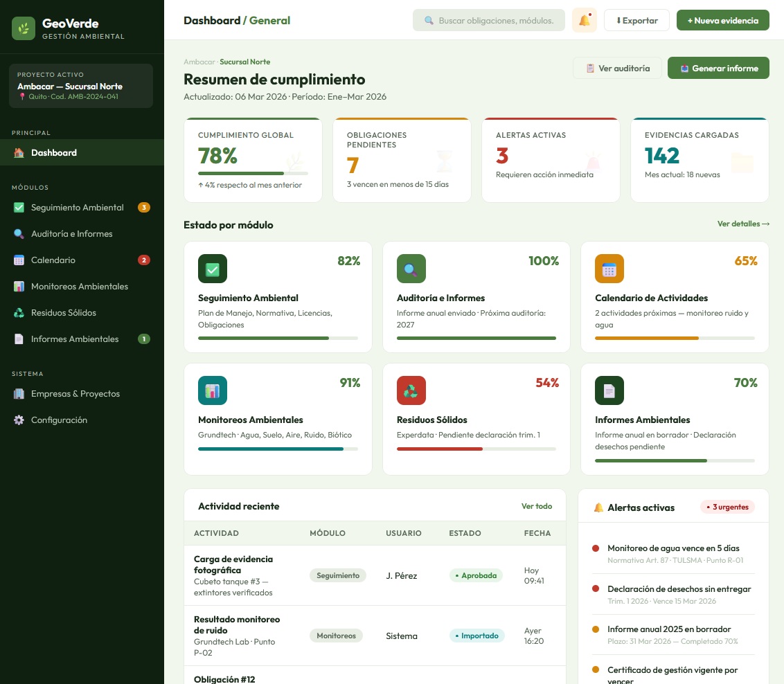Follow Ver todo link in Actividad reciente

coord(537,506)
